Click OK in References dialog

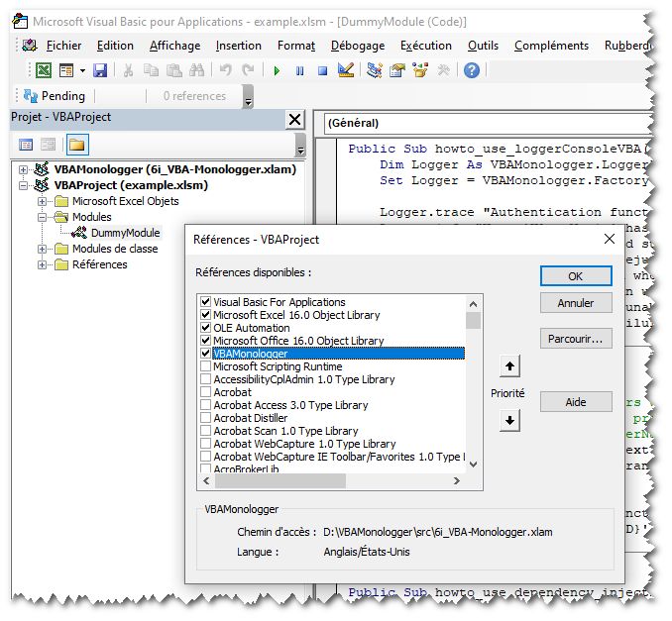[x=576, y=276]
